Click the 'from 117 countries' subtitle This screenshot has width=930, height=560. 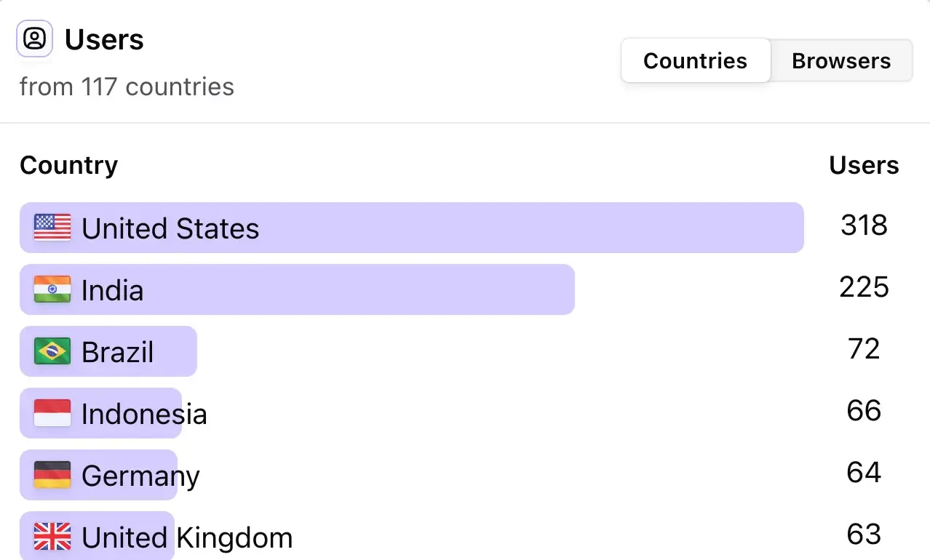126,87
